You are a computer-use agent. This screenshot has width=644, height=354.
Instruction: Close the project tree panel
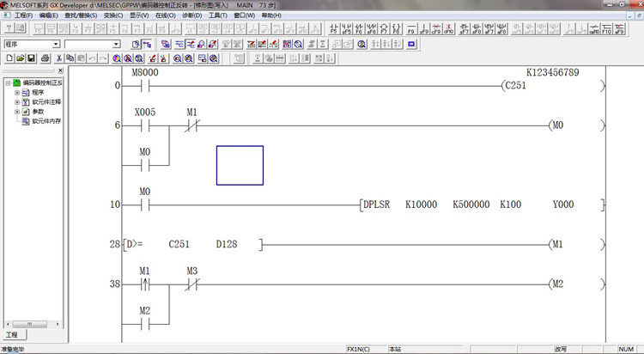pyautogui.click(x=60, y=70)
